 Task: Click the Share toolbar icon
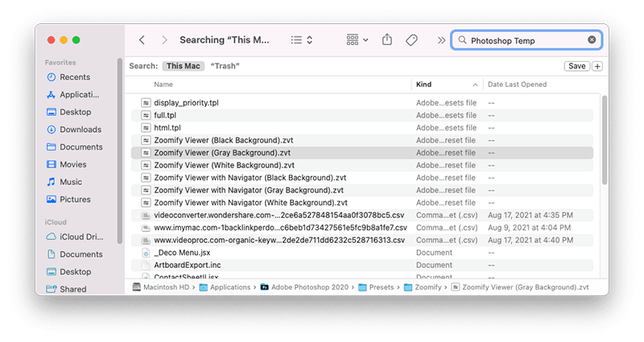387,39
